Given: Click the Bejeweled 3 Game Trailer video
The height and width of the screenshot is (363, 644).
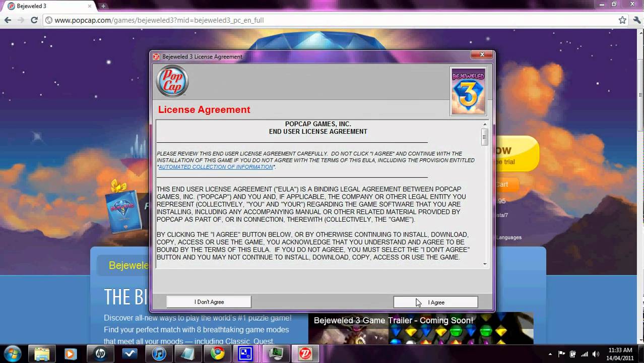Looking at the screenshot, I should [x=421, y=329].
